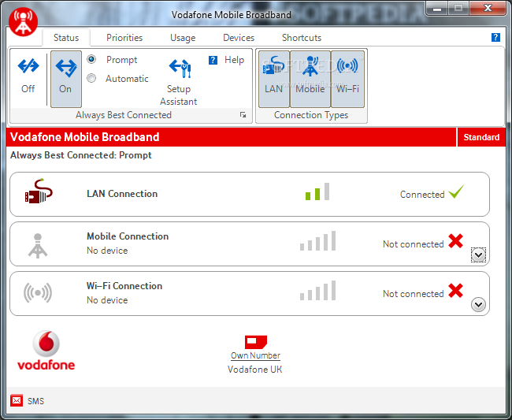Click the red SIM card icon

[256, 342]
